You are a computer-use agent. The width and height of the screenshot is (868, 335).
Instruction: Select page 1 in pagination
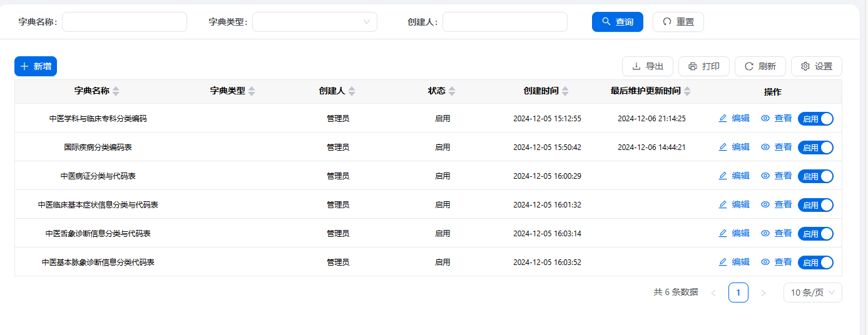738,292
